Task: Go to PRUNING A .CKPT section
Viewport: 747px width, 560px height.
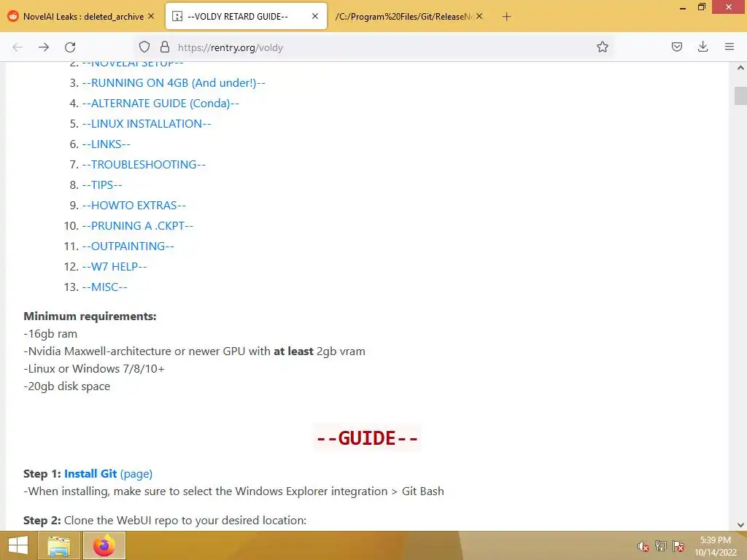Action: [138, 226]
